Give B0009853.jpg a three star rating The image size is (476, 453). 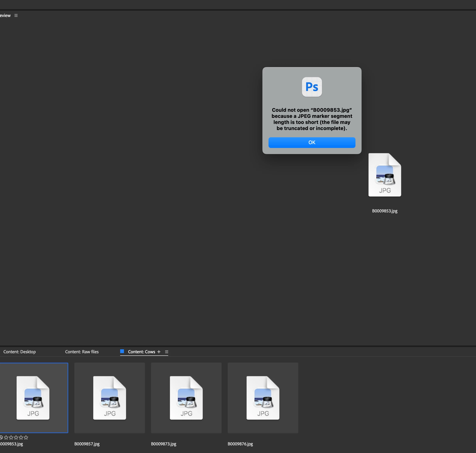coord(16,437)
